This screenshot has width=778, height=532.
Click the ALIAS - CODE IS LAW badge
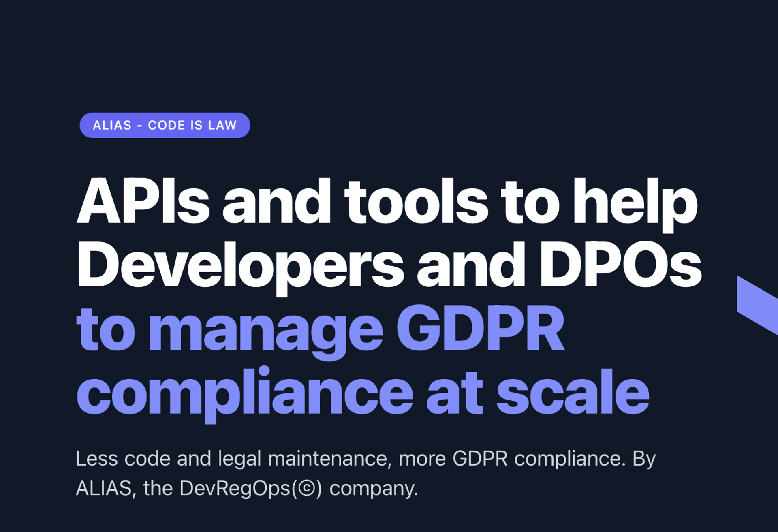pos(165,125)
